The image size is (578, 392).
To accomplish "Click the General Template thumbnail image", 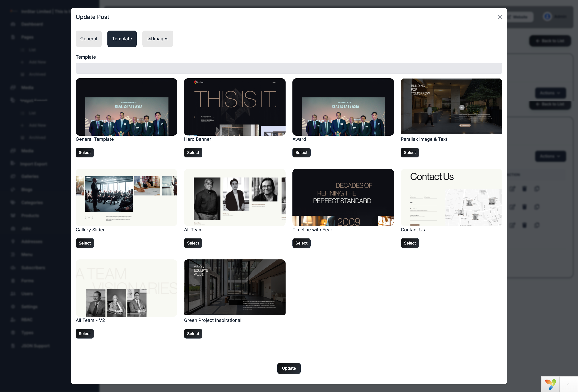I will coord(126,107).
